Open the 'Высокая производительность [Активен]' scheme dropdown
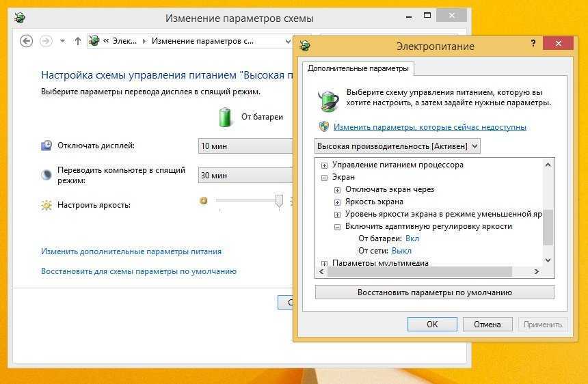The height and width of the screenshot is (384, 588). click(x=397, y=146)
